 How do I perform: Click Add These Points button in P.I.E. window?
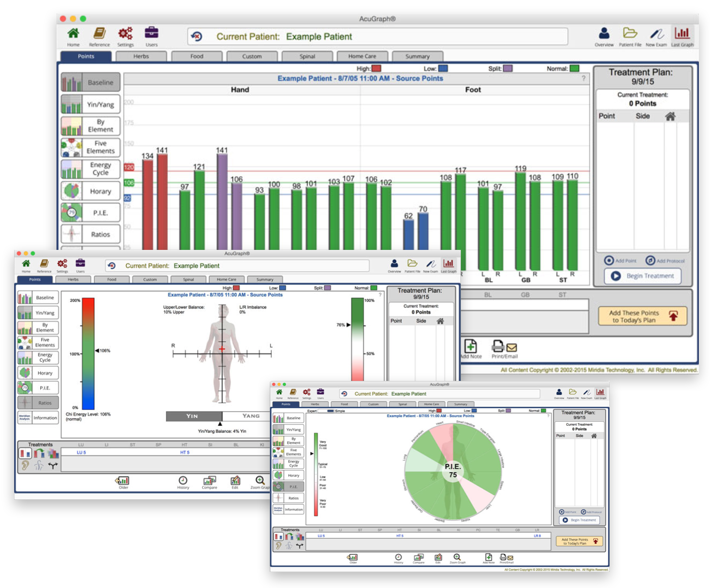click(x=579, y=541)
